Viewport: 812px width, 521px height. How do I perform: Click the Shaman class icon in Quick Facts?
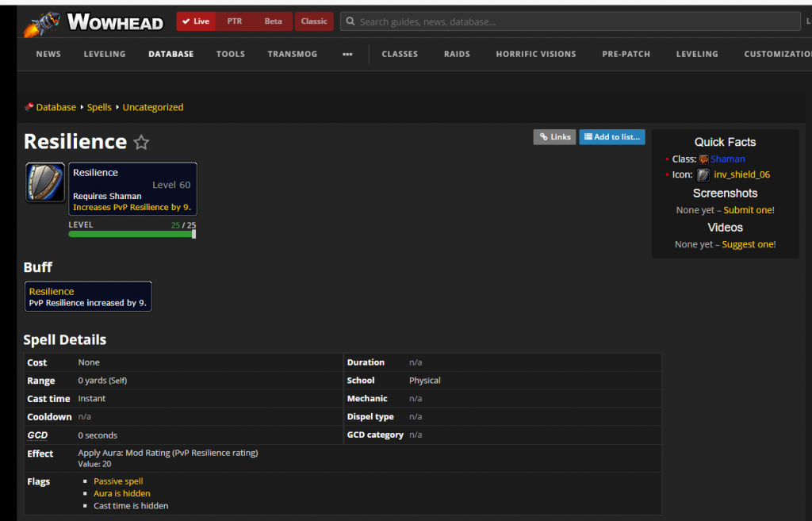pos(703,159)
